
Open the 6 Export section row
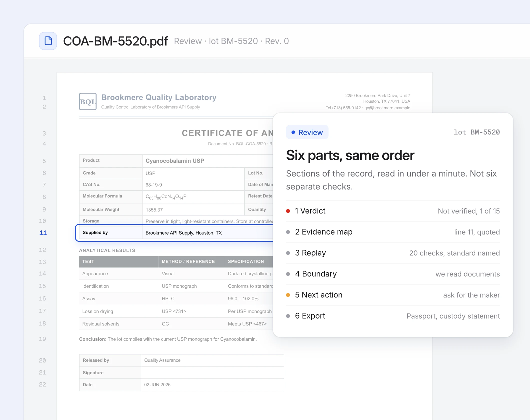click(x=393, y=316)
